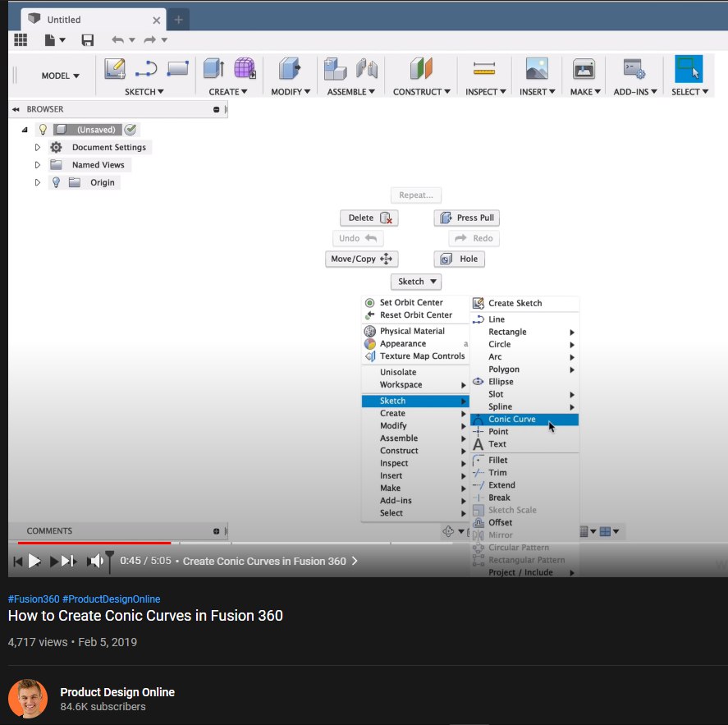Open Product Design Online channel name
The image size is (728, 725).
click(117, 692)
